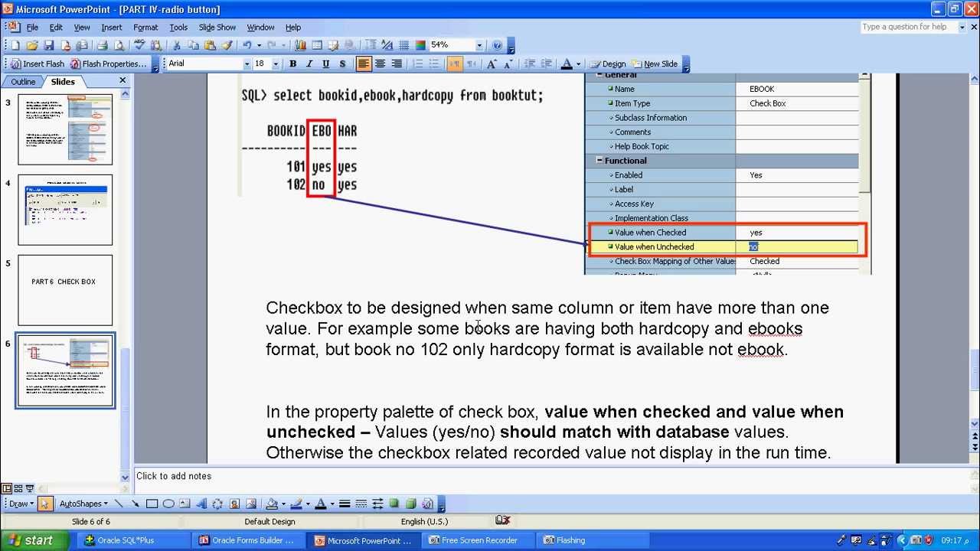The height and width of the screenshot is (551, 980).
Task: Increase font size with large A icon
Action: coord(492,64)
